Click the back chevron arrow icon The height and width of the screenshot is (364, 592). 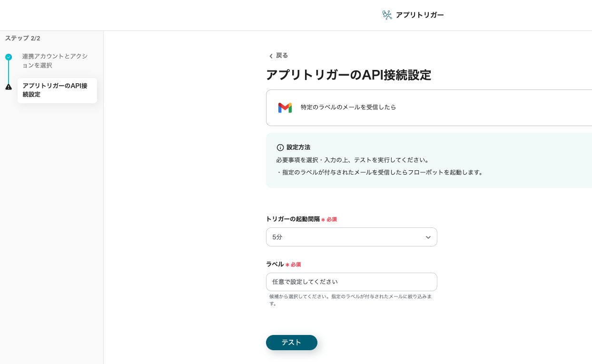click(271, 56)
